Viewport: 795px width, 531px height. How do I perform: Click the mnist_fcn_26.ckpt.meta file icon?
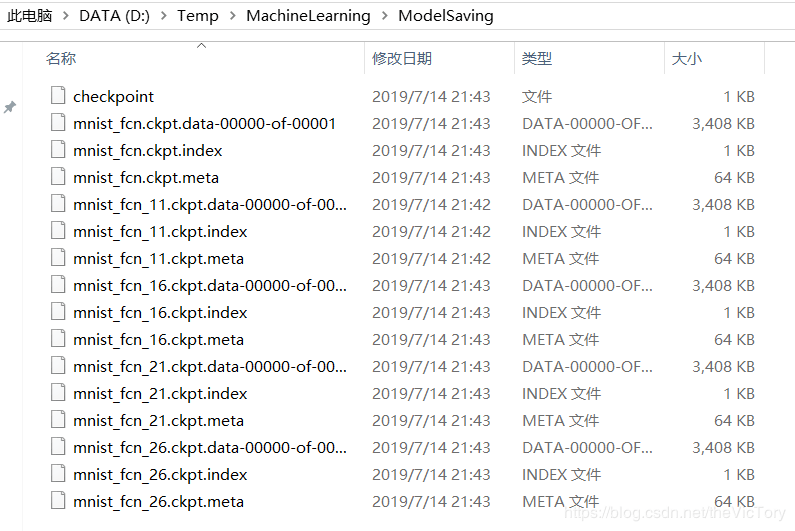pyautogui.click(x=58, y=501)
